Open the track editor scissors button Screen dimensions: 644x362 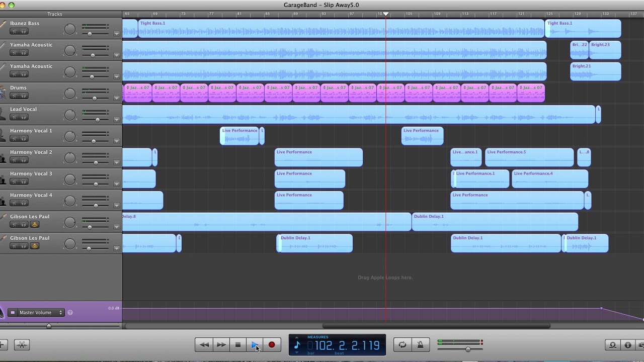21,345
